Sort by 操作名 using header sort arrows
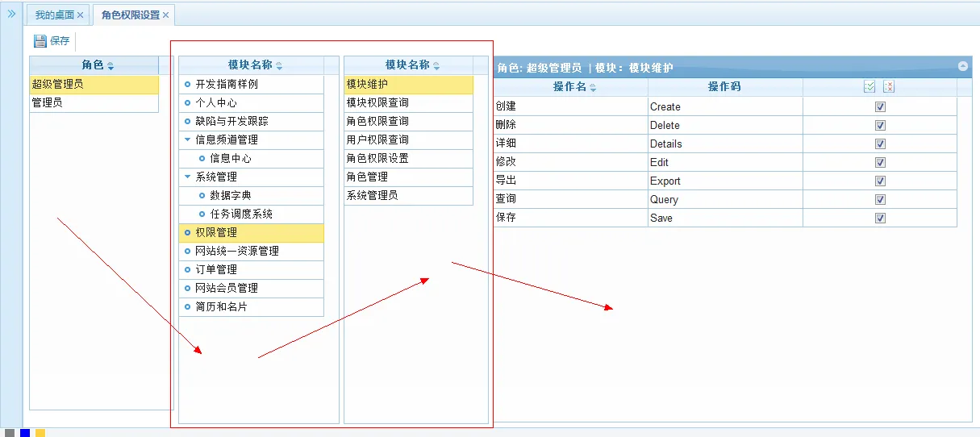Screen dimensions: 980x437 click(593, 87)
